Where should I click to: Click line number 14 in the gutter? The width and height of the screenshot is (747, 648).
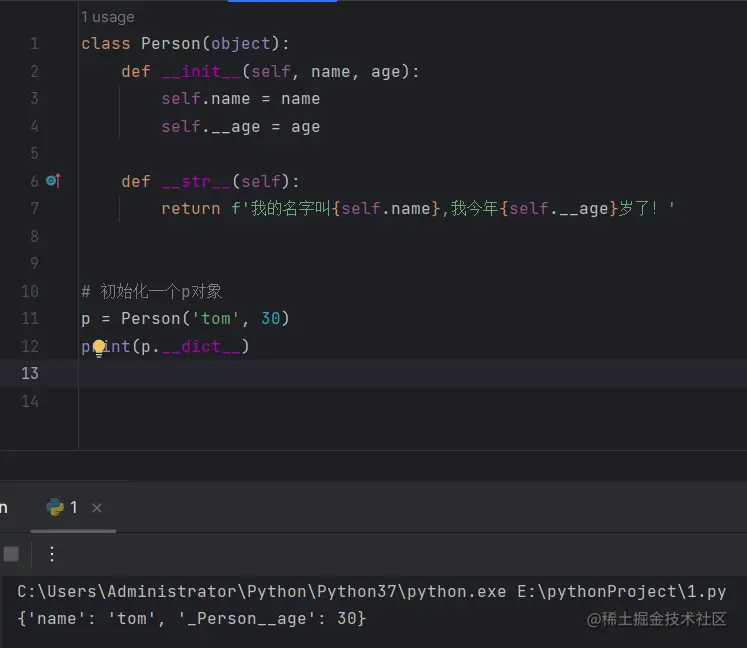(30, 401)
